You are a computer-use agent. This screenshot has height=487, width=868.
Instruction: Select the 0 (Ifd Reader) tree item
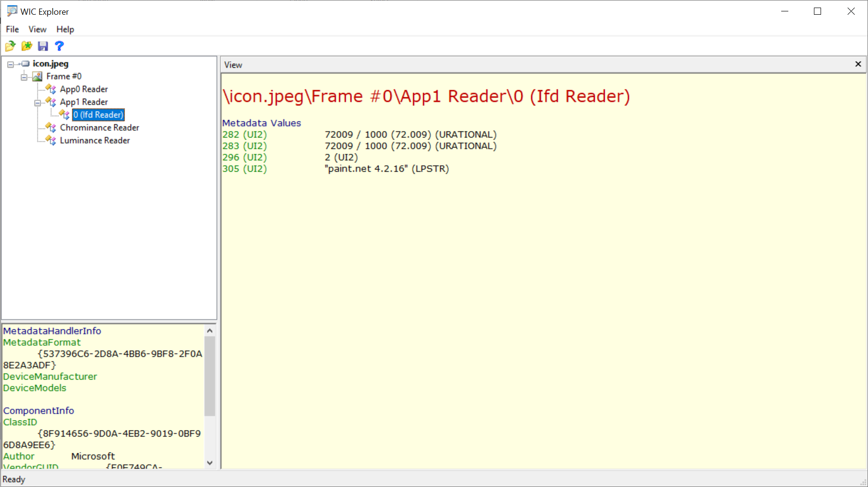tap(98, 114)
